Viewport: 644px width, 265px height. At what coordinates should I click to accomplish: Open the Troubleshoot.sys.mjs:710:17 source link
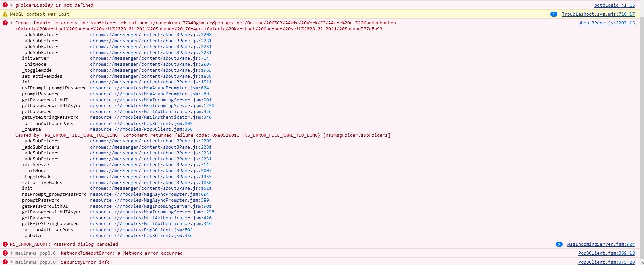[x=598, y=14]
